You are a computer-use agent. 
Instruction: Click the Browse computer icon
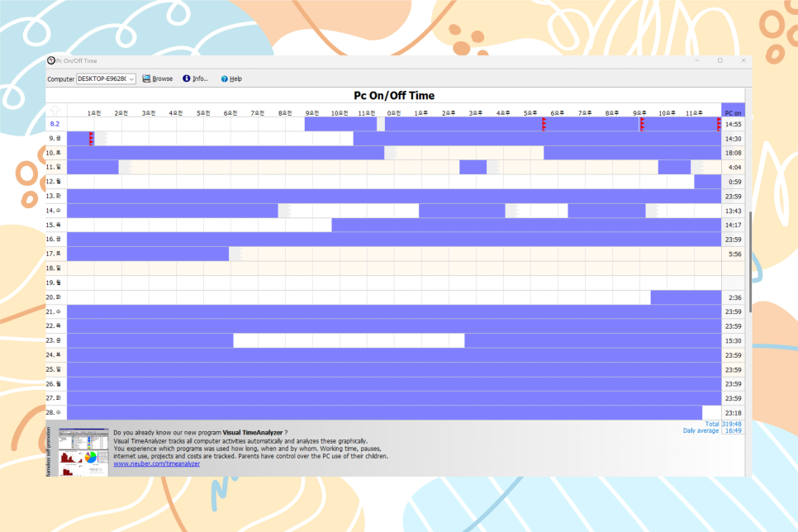(146, 78)
